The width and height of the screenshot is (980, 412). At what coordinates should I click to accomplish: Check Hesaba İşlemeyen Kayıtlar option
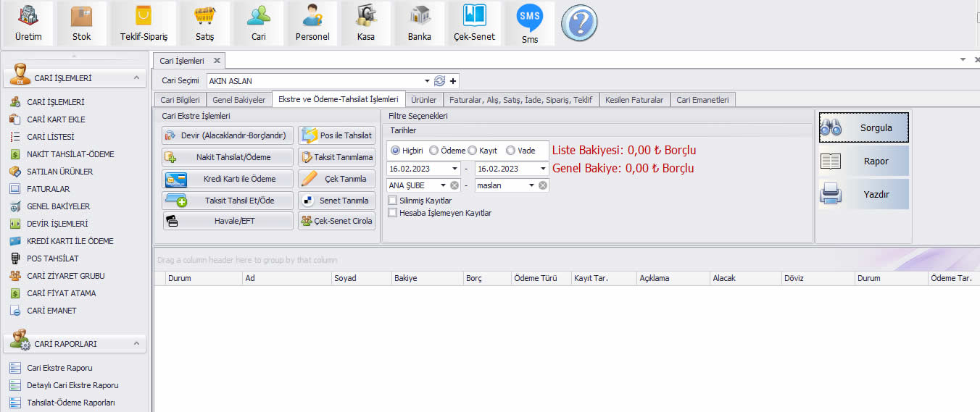tap(393, 213)
